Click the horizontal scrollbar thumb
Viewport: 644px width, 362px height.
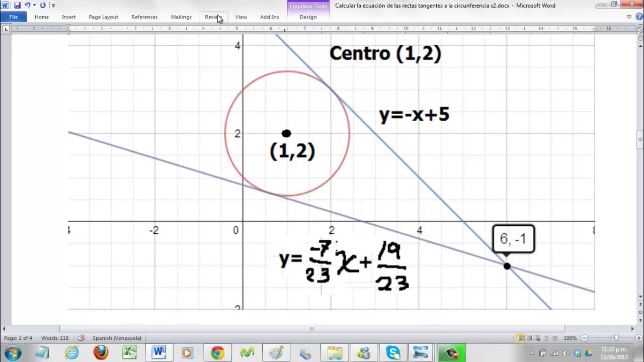(312, 329)
